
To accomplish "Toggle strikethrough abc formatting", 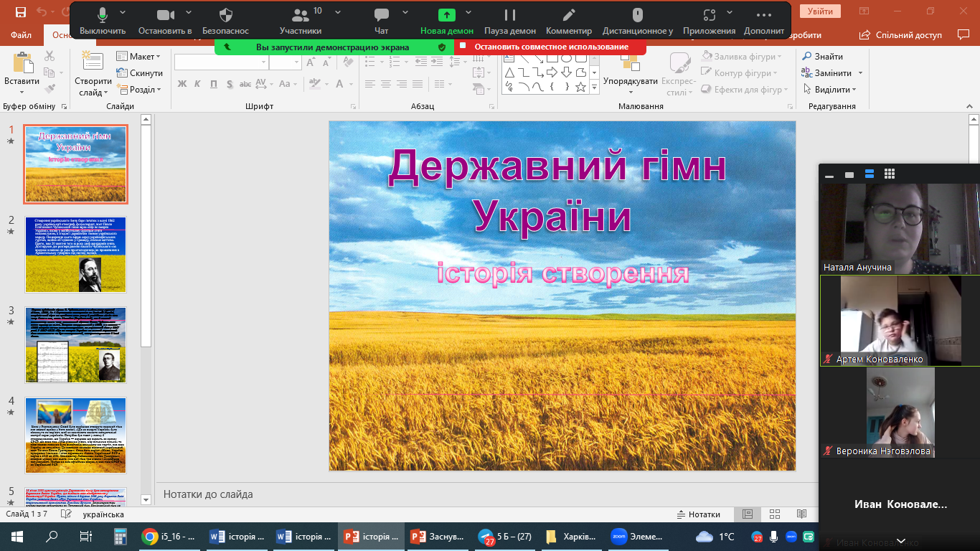I will click(245, 84).
